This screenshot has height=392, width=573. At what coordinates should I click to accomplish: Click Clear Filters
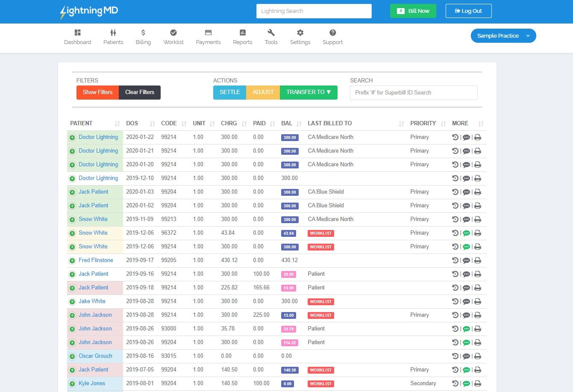pyautogui.click(x=139, y=92)
